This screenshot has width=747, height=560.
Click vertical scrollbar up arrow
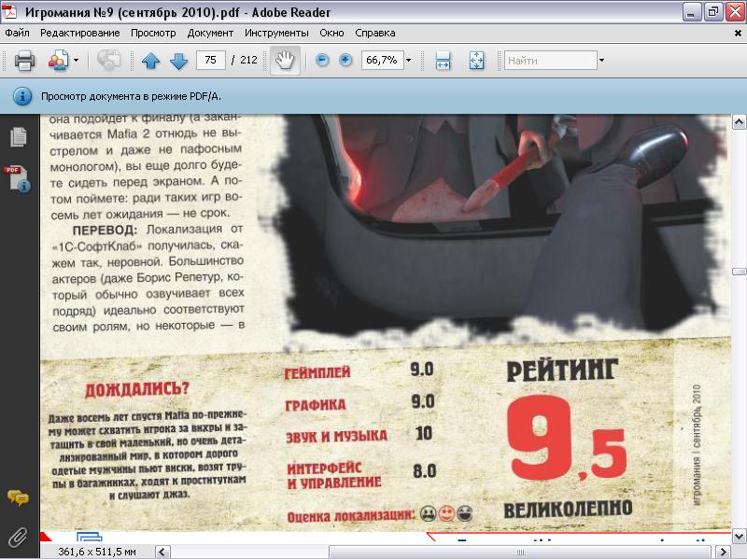(x=739, y=122)
